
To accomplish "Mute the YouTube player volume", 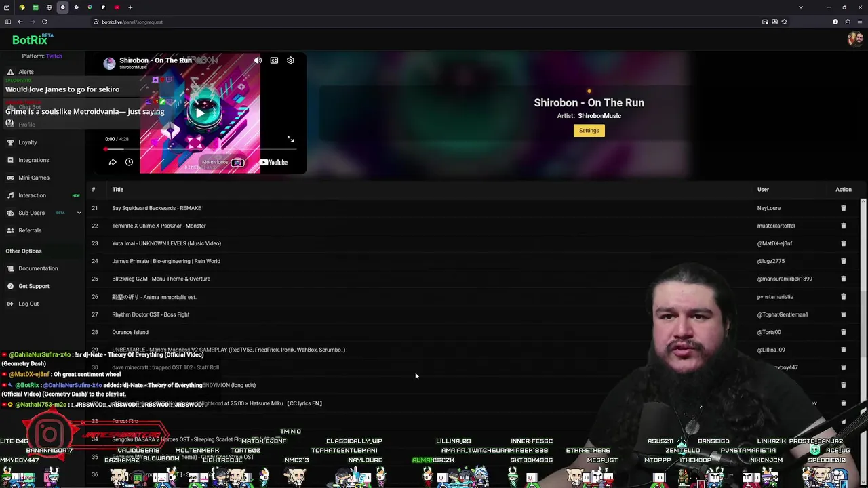I will coord(258,60).
